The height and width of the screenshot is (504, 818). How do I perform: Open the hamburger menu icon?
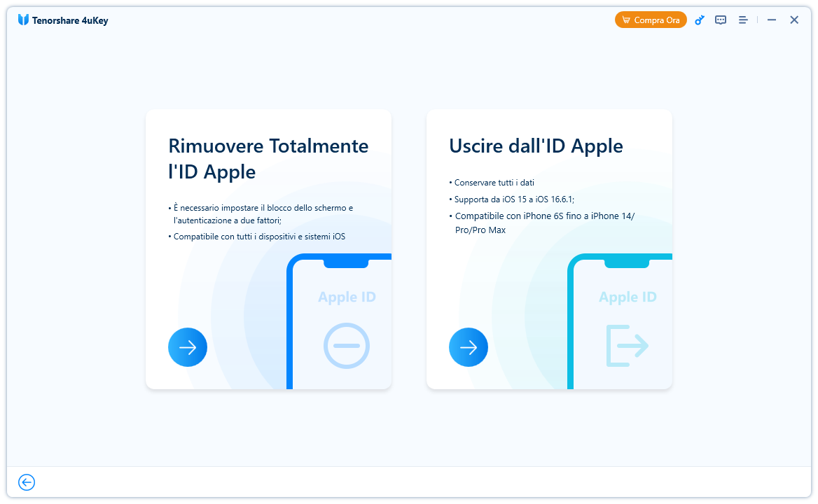(743, 20)
